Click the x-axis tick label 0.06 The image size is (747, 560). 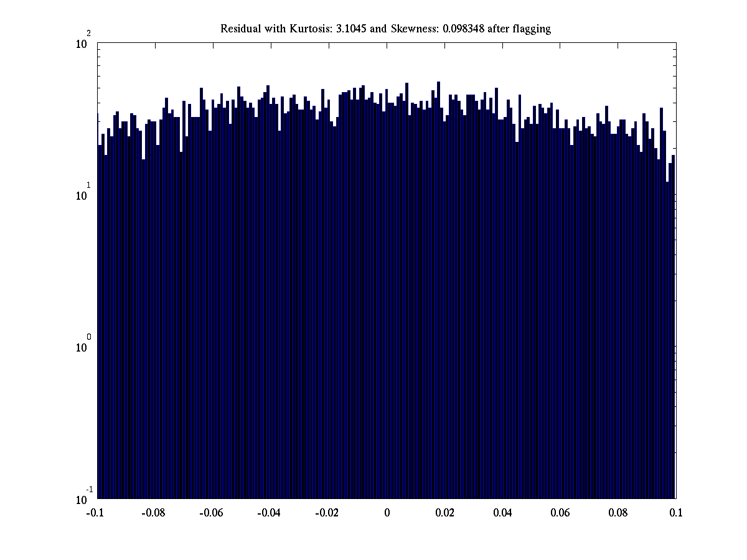(561, 513)
